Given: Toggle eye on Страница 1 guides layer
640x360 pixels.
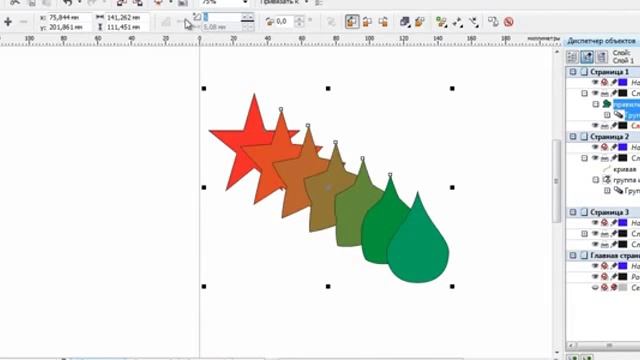Looking at the screenshot, I should [595, 82].
